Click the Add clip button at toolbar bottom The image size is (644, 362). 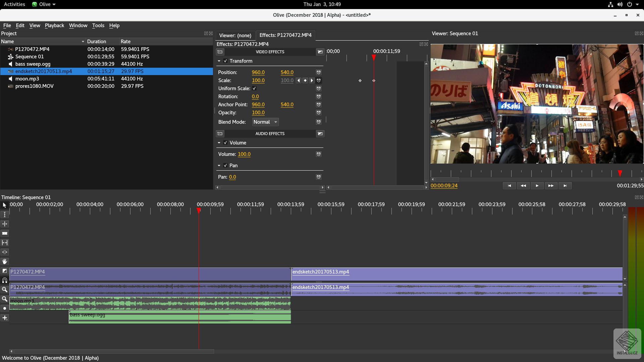(5, 318)
